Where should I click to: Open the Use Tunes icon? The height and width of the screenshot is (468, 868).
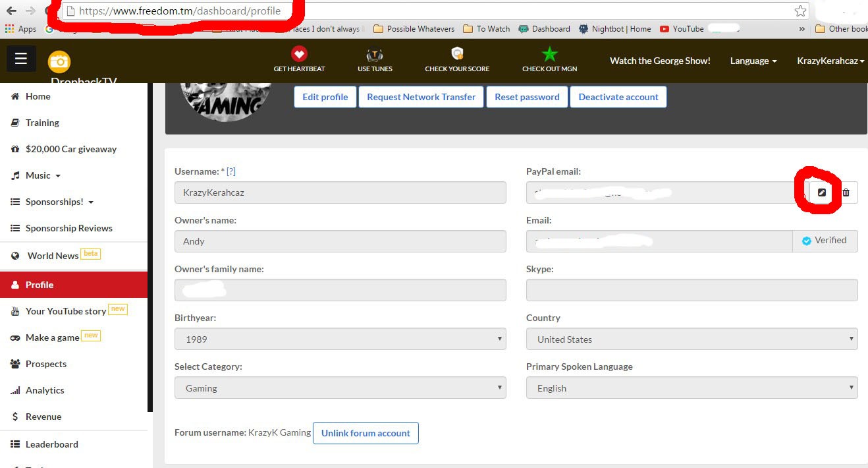tap(375, 55)
